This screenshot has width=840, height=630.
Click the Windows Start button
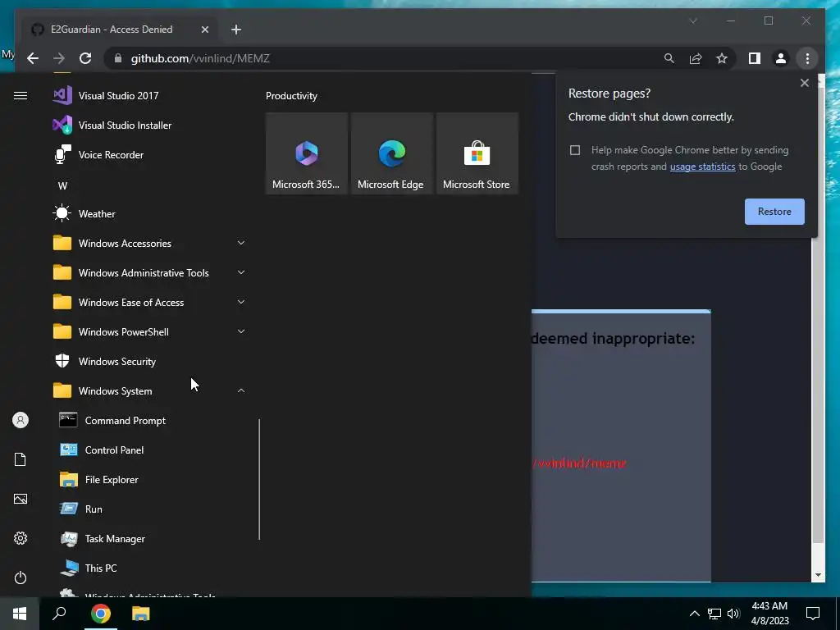20,614
